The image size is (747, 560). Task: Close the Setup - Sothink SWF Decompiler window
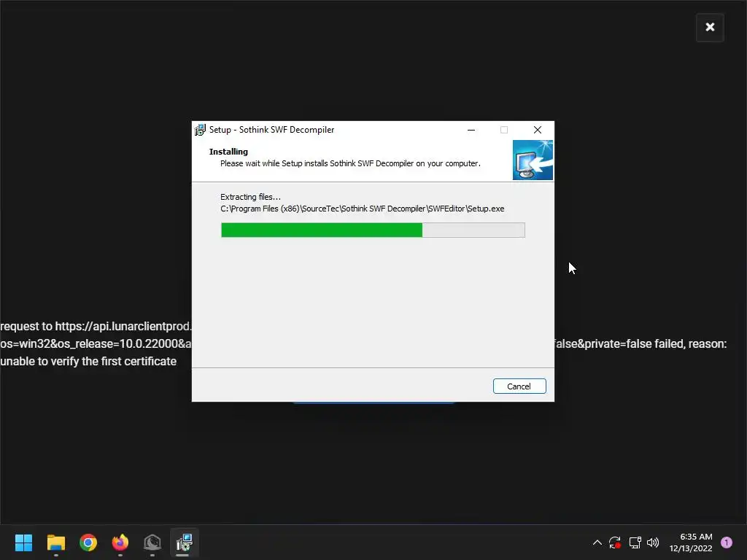(x=538, y=130)
